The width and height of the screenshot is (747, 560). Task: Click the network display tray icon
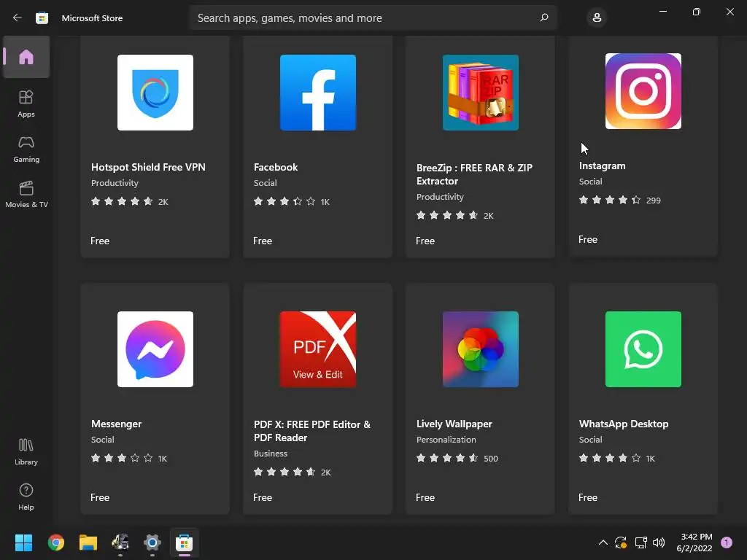click(x=640, y=542)
